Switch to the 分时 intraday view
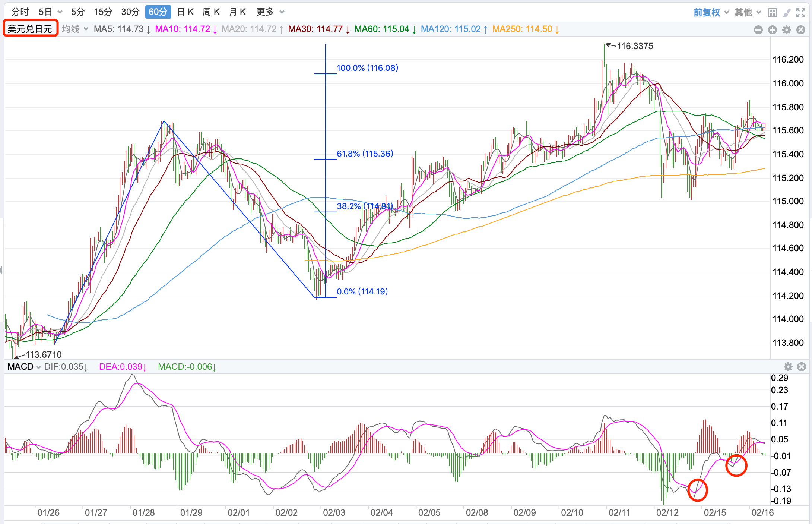Image resolution: width=812 pixels, height=524 pixels. pyautogui.click(x=20, y=12)
